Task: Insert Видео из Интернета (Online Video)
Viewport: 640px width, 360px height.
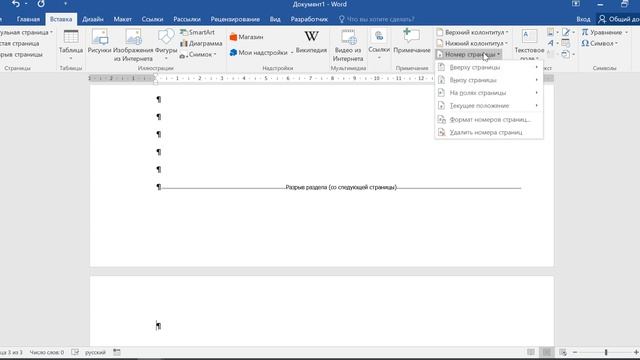Action: [x=348, y=45]
